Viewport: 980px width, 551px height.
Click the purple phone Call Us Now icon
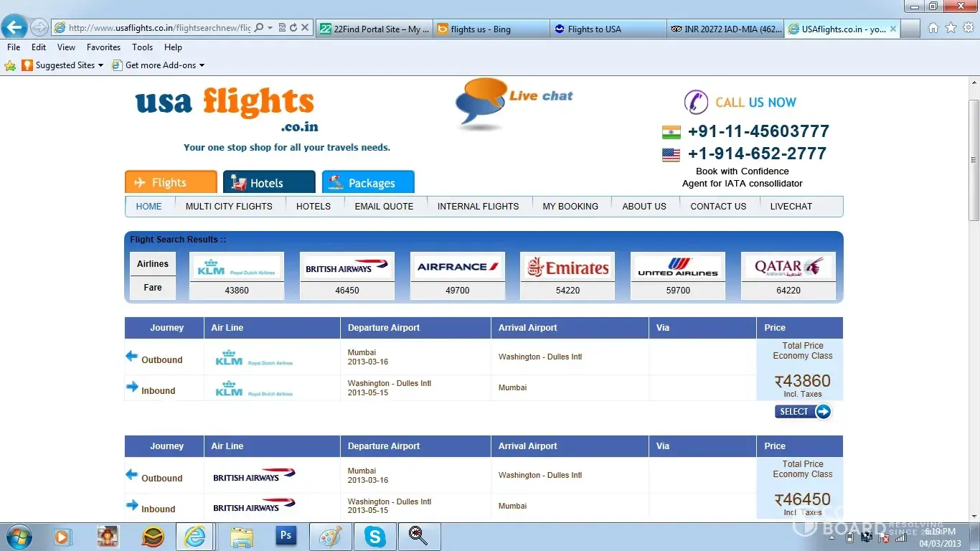[x=696, y=102]
